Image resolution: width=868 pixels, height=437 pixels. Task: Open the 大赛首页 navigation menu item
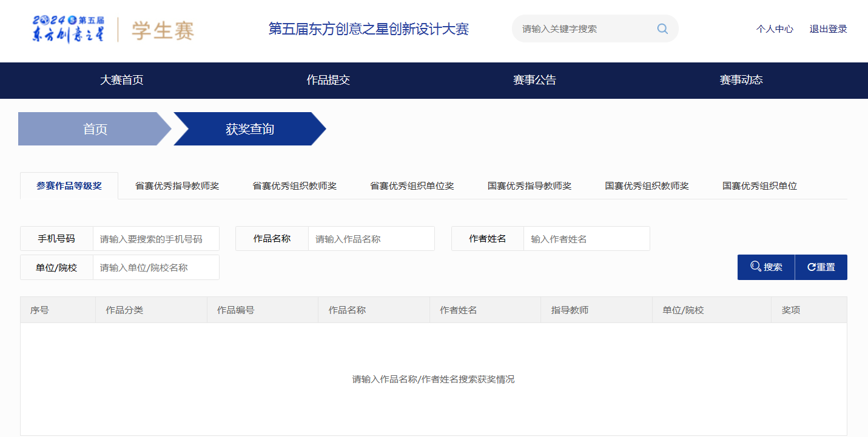pos(121,80)
